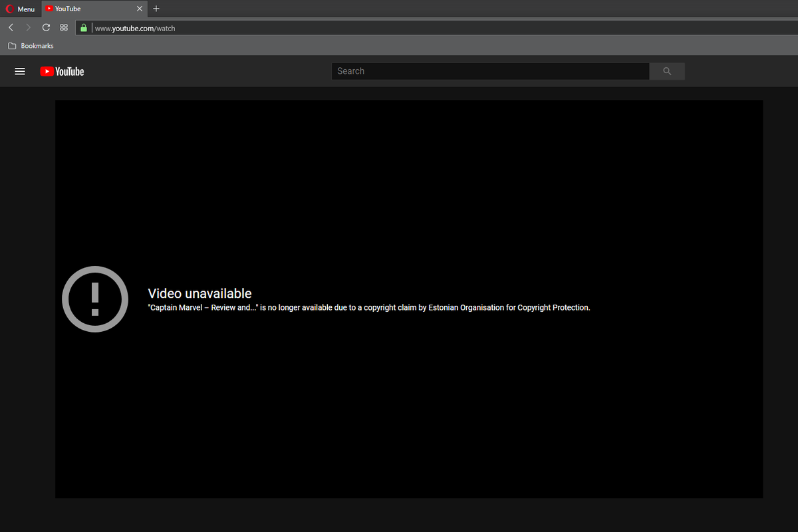Screen dimensions: 798x532
Task: Close the YouTube tab
Action: [x=139, y=9]
